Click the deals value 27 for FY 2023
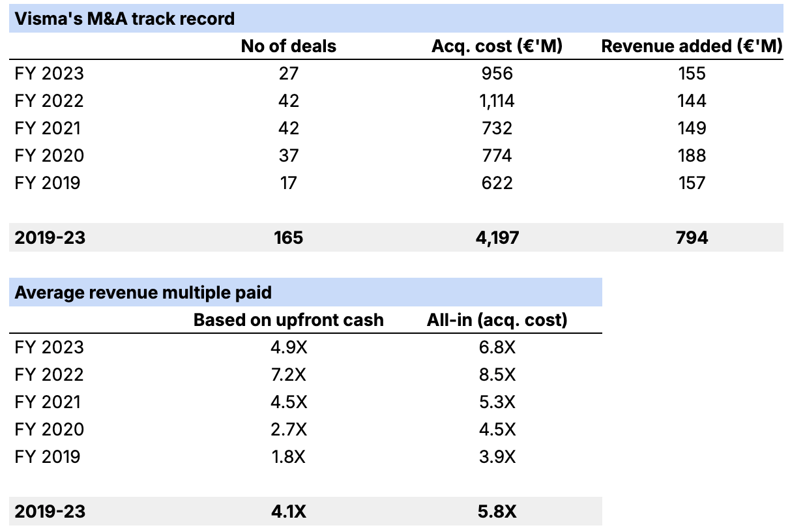This screenshot has height=532, width=790. coord(289,73)
